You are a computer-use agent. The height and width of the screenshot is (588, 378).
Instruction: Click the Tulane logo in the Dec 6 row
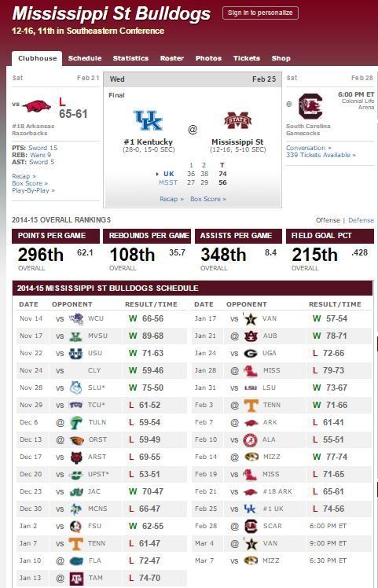(x=76, y=422)
